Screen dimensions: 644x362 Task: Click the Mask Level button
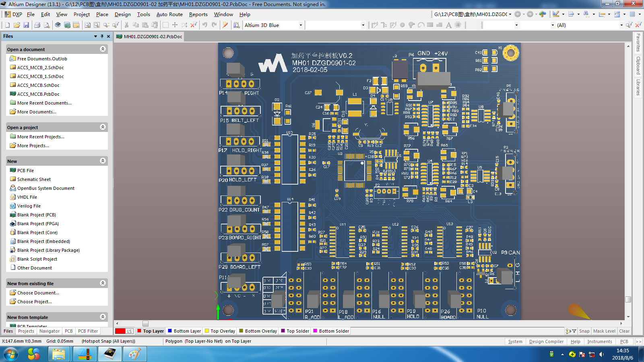tap(604, 331)
